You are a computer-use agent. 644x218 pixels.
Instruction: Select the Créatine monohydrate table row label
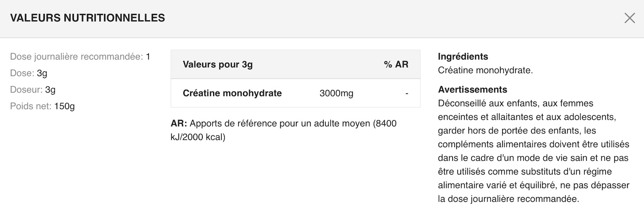[232, 93]
